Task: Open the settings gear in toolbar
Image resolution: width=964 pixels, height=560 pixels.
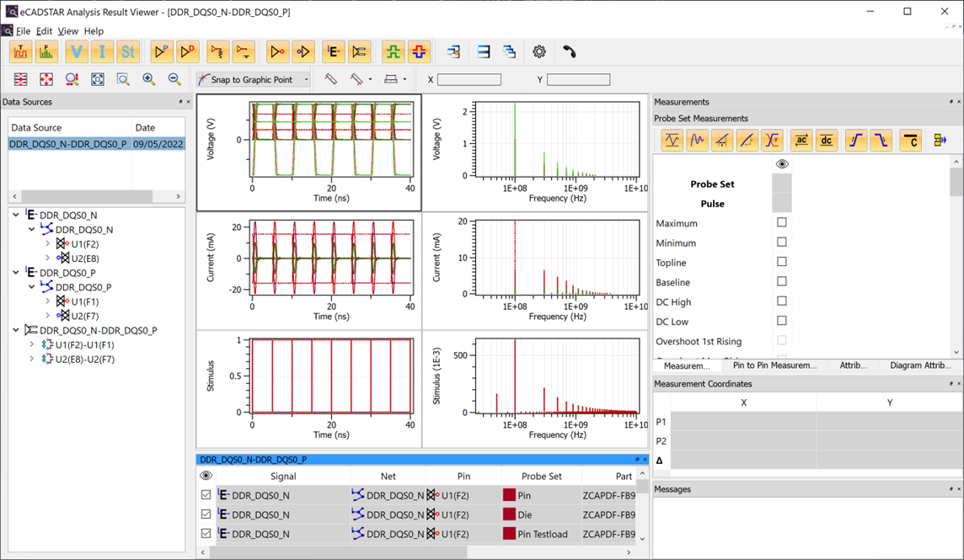Action: (539, 52)
